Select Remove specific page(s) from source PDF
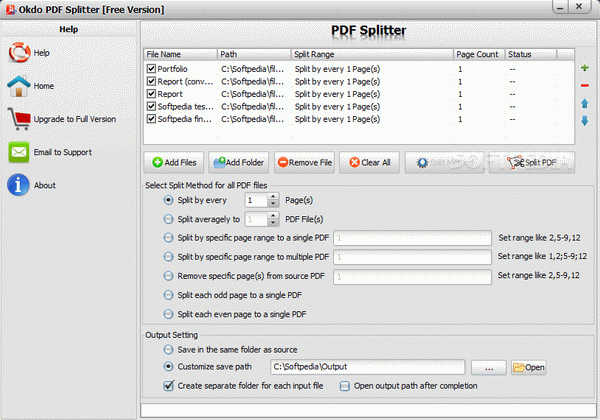This screenshot has width=600, height=420. 168,276
